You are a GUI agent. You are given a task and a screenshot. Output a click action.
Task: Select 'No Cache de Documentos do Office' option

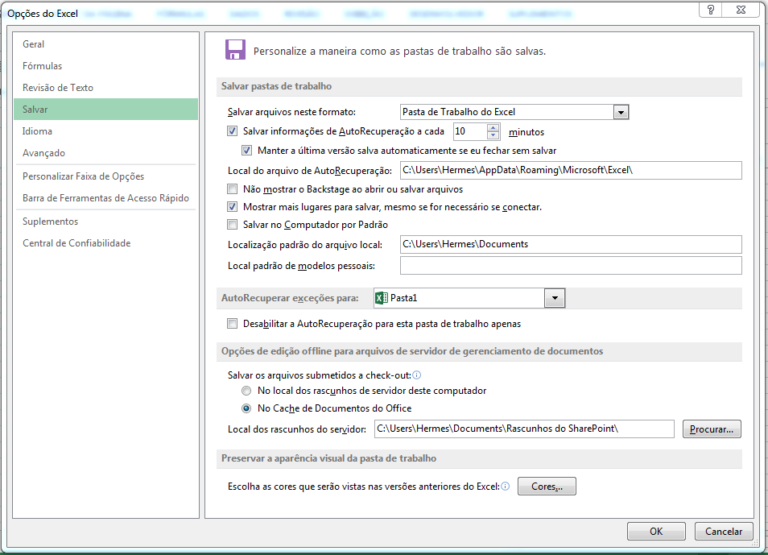(246, 408)
